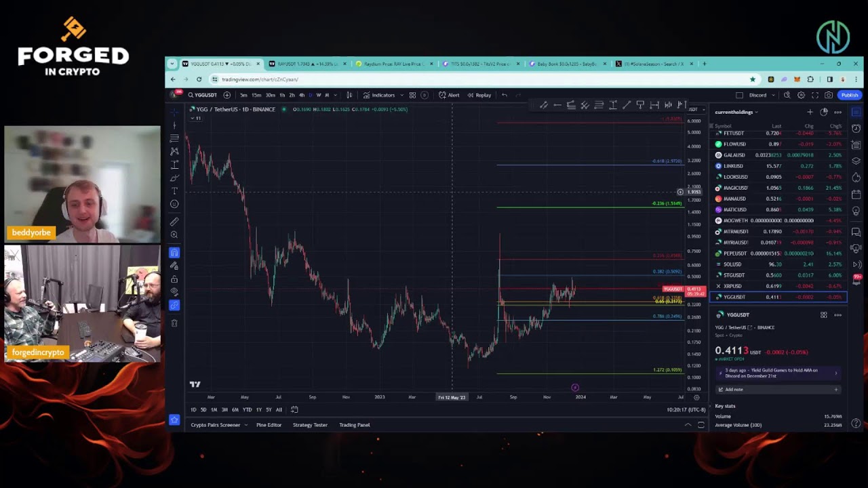Toggle magnet mode in drawing toolbar

(x=174, y=253)
